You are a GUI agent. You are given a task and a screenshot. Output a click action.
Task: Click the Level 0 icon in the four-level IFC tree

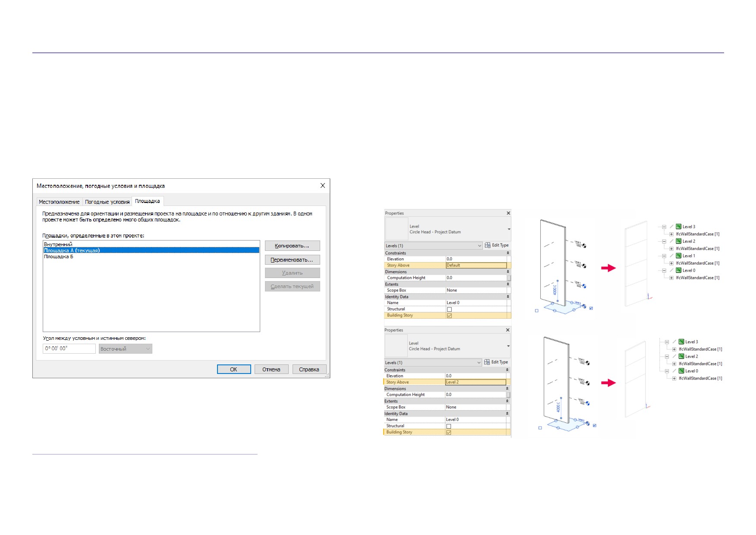click(679, 271)
